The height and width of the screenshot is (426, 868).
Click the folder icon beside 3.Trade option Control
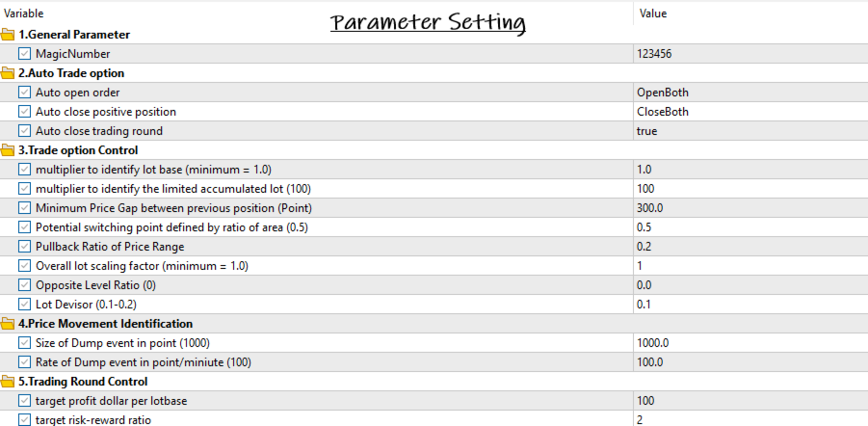coord(8,150)
